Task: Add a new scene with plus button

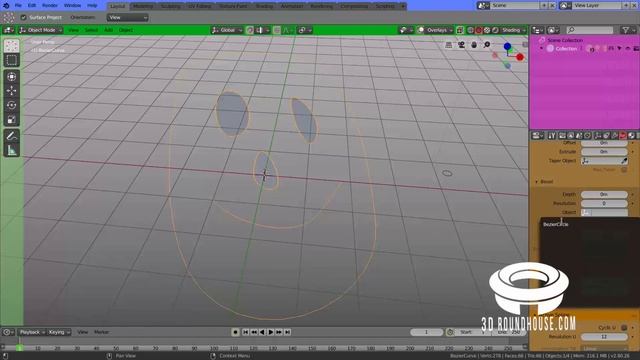Action: click(544, 6)
